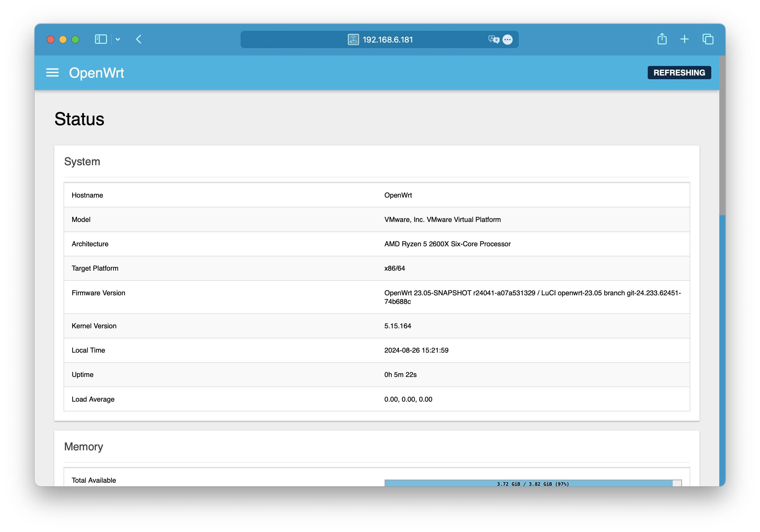The height and width of the screenshot is (532, 760).
Task: Click the yellow minimize window button
Action: 63,39
